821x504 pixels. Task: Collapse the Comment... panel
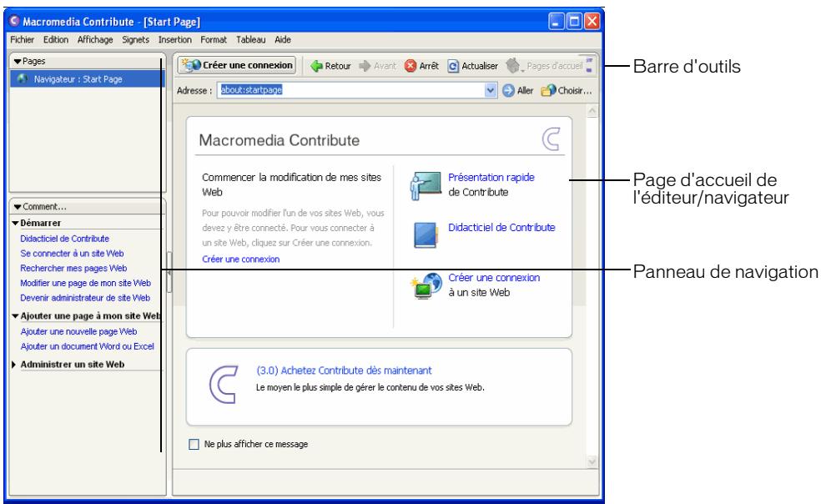pos(18,207)
